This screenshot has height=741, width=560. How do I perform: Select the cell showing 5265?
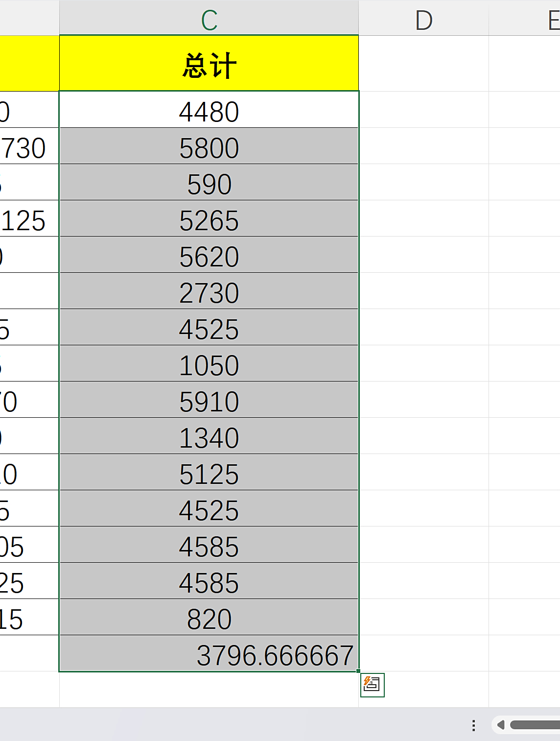pyautogui.click(x=209, y=219)
